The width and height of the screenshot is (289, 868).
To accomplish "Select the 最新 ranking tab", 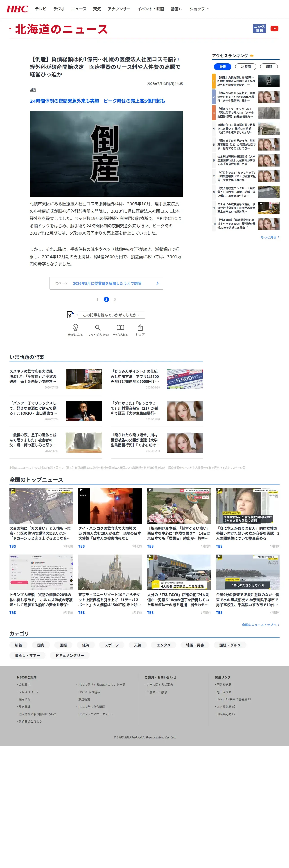I will point(222,67).
